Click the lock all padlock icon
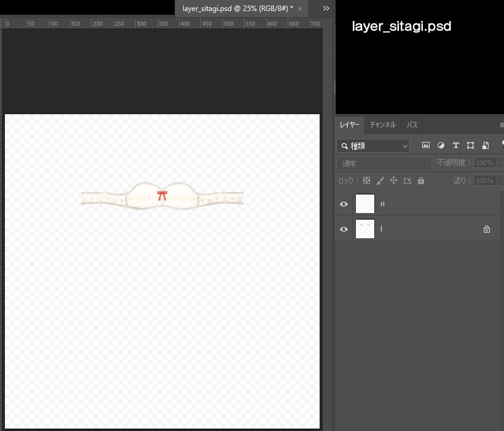The width and height of the screenshot is (504, 431). (421, 180)
